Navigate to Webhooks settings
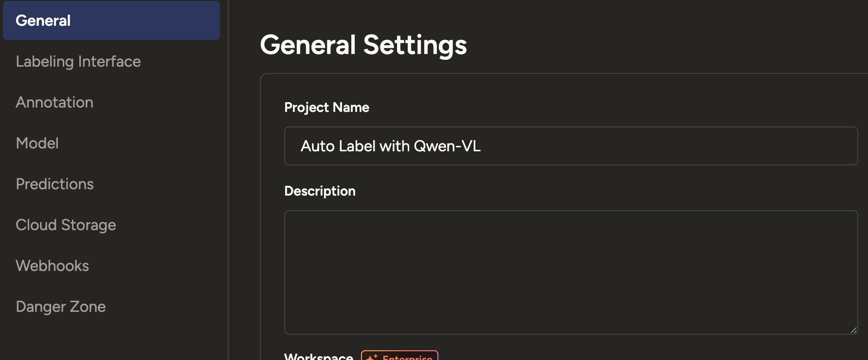 tap(52, 266)
